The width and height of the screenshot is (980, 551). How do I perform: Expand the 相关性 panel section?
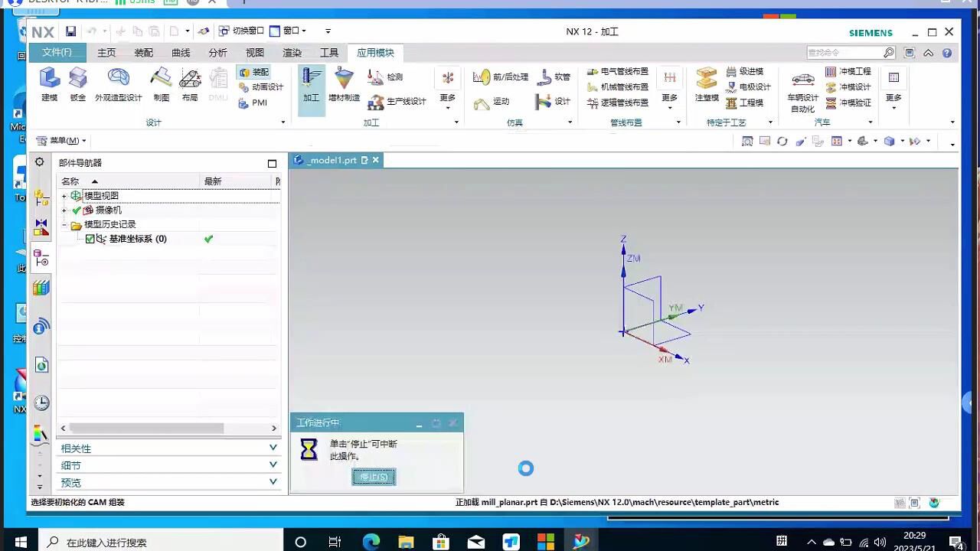coord(167,448)
